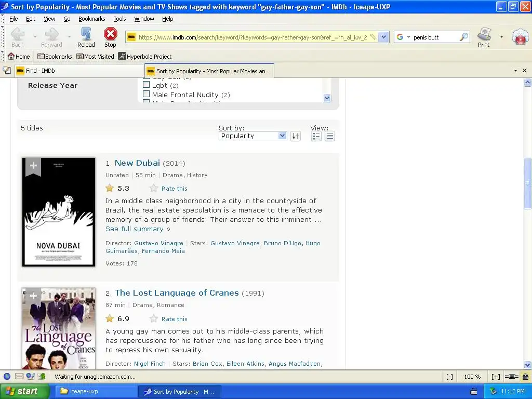Switch to the Find - IMDb tab

coord(79,71)
